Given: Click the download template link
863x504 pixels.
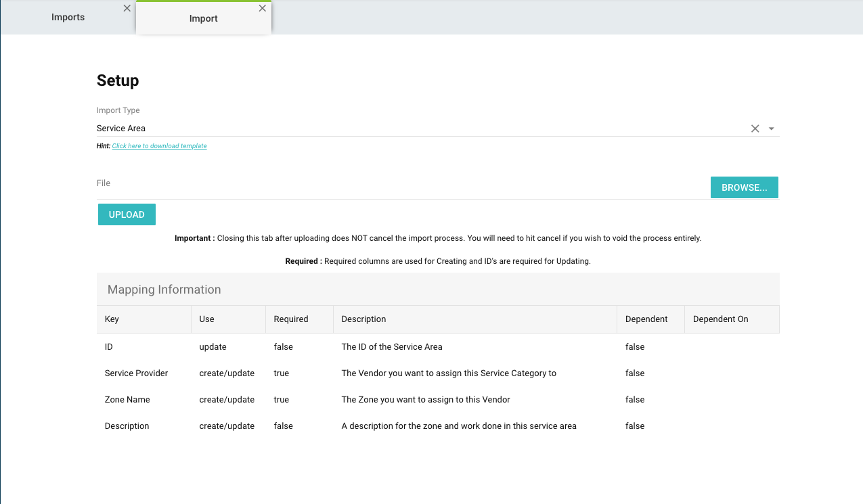Looking at the screenshot, I should pyautogui.click(x=159, y=146).
